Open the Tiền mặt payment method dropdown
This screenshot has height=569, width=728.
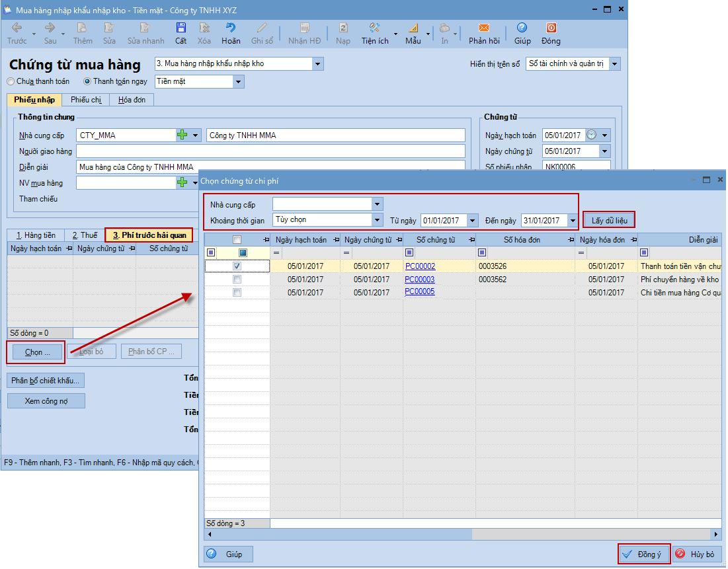(x=238, y=82)
